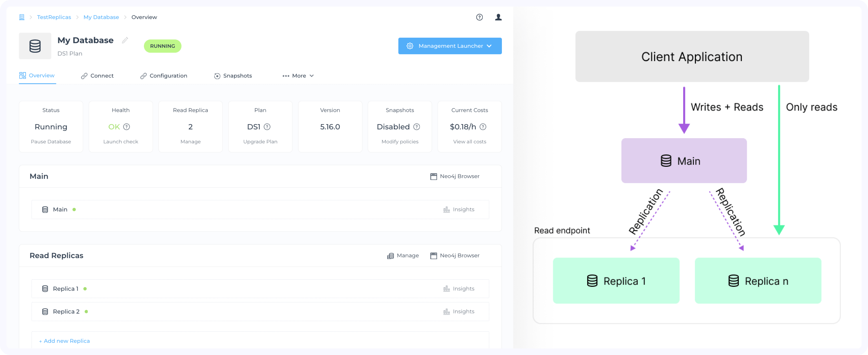Click the Snapshots Disabled info icon
The image size is (868, 355).
[416, 127]
